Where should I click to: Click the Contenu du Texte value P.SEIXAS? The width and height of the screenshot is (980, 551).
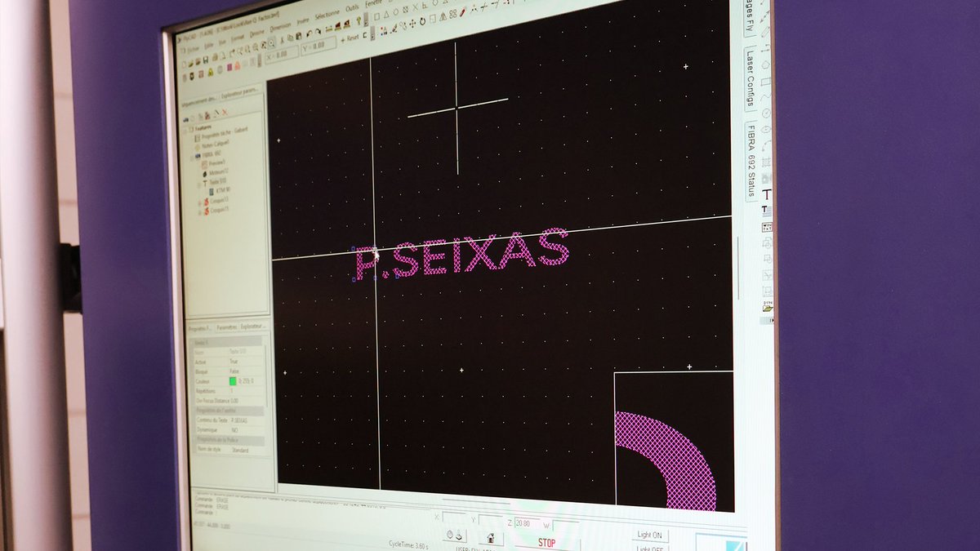pyautogui.click(x=239, y=420)
